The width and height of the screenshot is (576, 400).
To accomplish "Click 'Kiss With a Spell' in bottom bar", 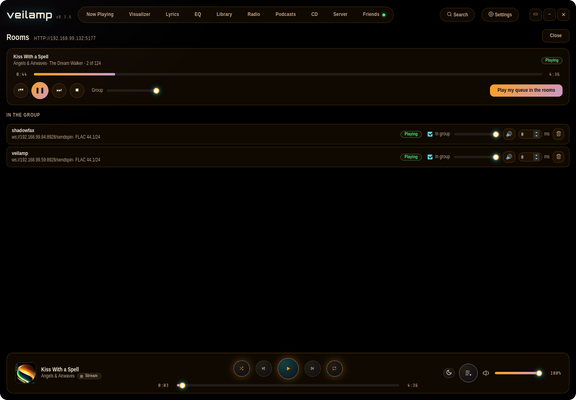I will 60,369.
